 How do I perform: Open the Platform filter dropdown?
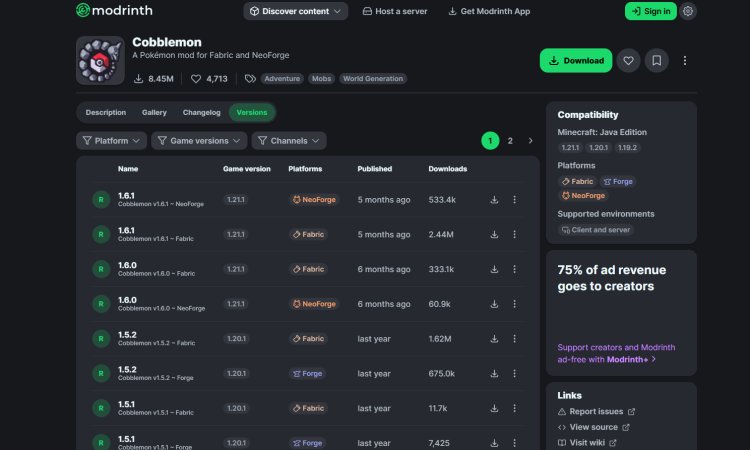pyautogui.click(x=111, y=141)
